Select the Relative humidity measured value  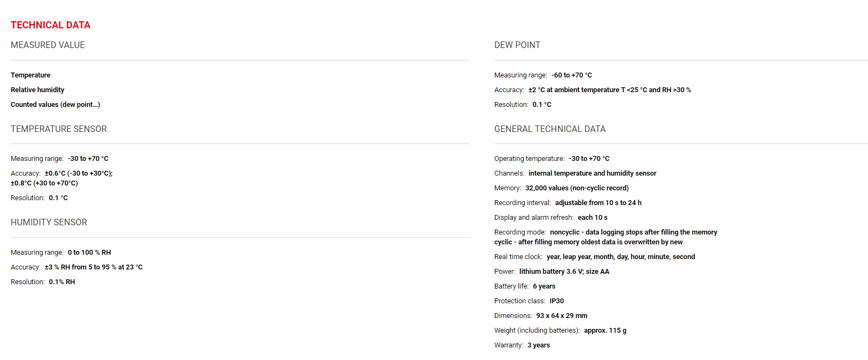click(37, 90)
